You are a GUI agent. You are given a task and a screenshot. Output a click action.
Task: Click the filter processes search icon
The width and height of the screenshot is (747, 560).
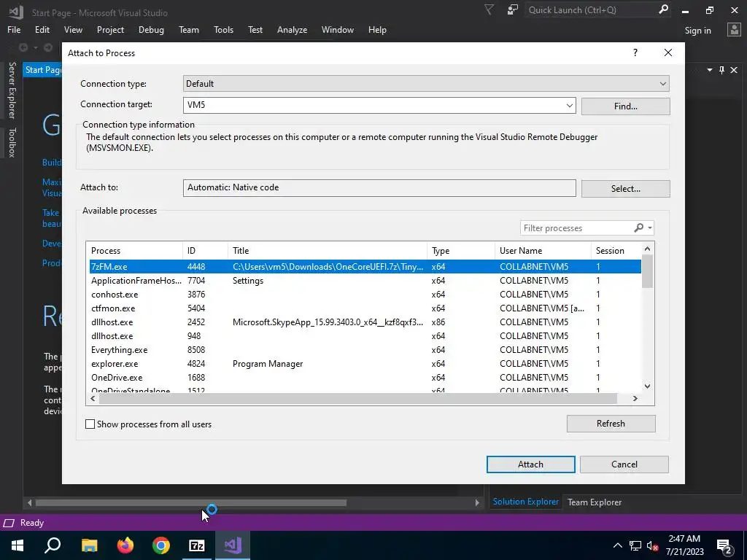pos(639,228)
